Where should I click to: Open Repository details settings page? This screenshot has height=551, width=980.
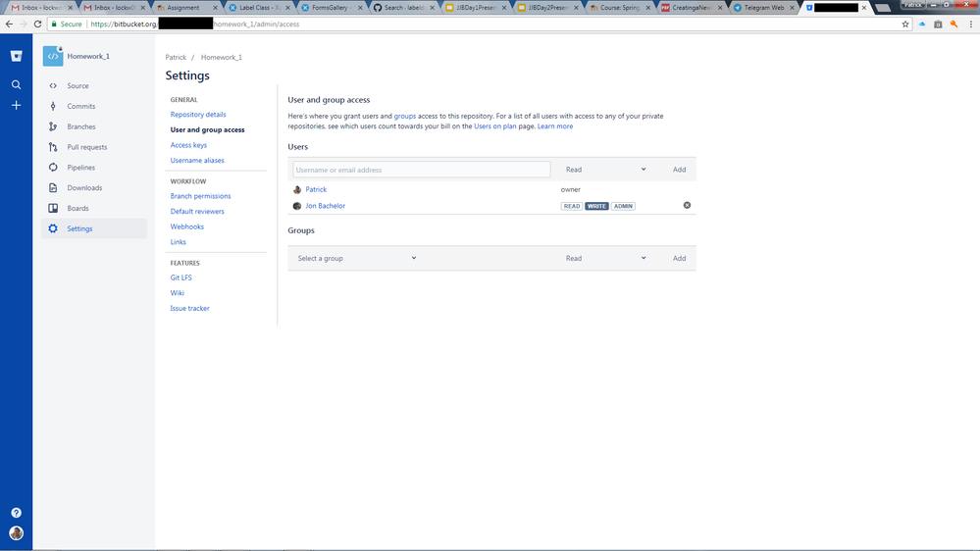tap(198, 115)
